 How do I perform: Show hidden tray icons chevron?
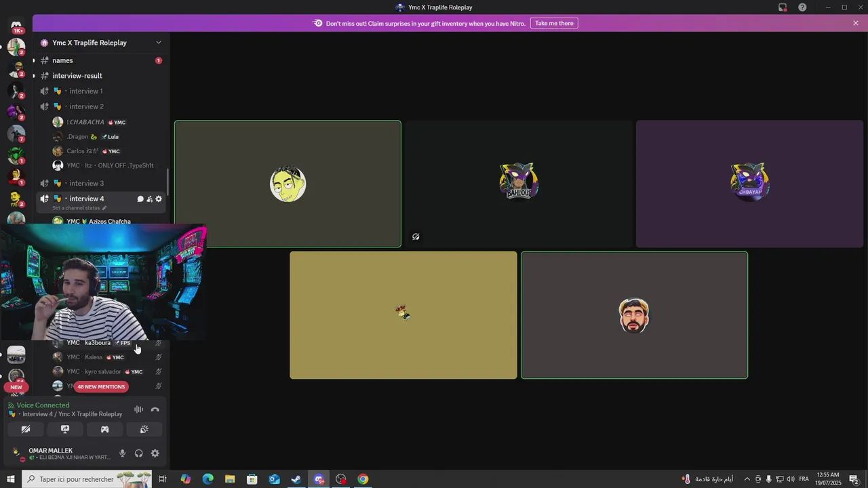click(x=747, y=479)
